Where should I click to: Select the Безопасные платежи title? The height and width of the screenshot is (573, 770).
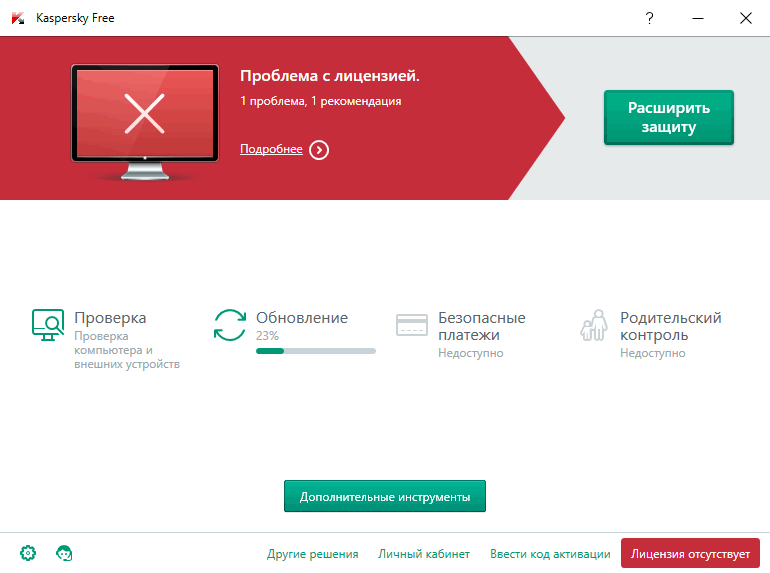click(x=481, y=326)
